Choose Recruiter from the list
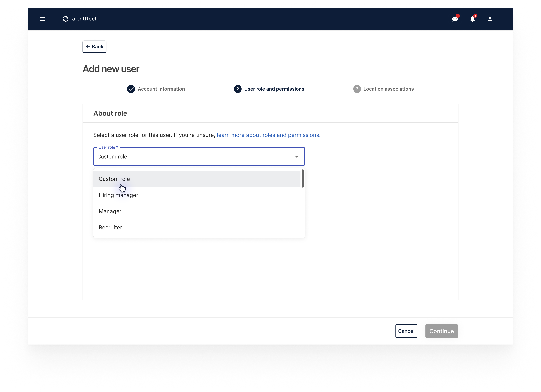Image resolution: width=541 pixels, height=392 pixels. [x=197, y=227]
